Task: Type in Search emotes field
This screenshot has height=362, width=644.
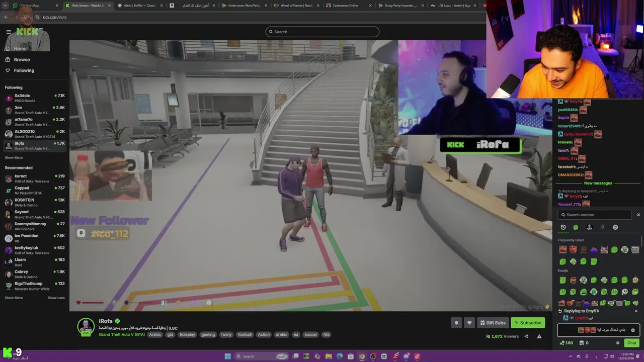Action: [x=595, y=215]
